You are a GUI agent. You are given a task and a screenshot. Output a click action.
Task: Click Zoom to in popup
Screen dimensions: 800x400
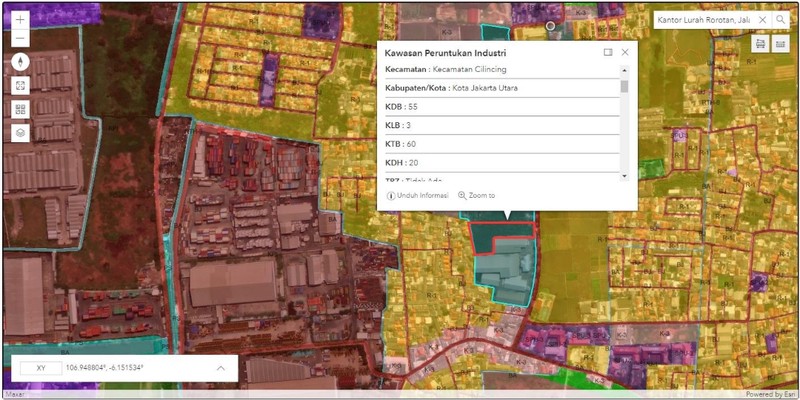click(x=476, y=196)
